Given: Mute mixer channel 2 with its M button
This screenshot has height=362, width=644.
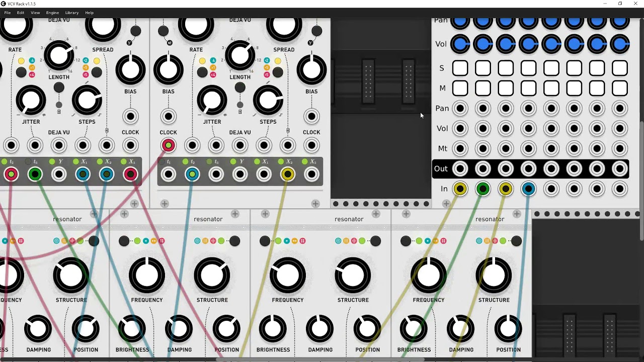Looking at the screenshot, I should coord(483,88).
